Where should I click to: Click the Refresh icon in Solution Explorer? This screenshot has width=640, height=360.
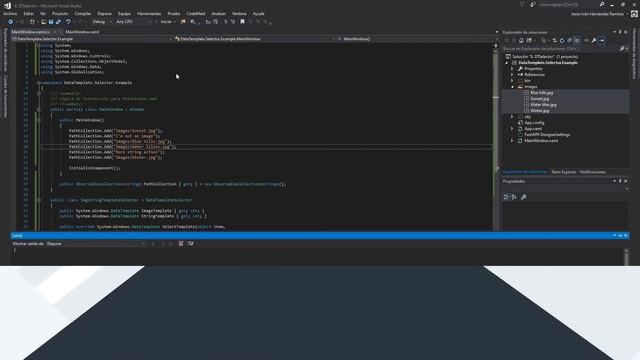click(562, 40)
